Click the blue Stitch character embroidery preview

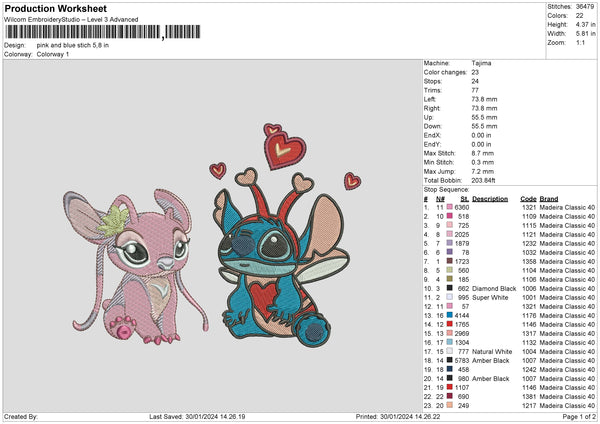[x=283, y=257]
